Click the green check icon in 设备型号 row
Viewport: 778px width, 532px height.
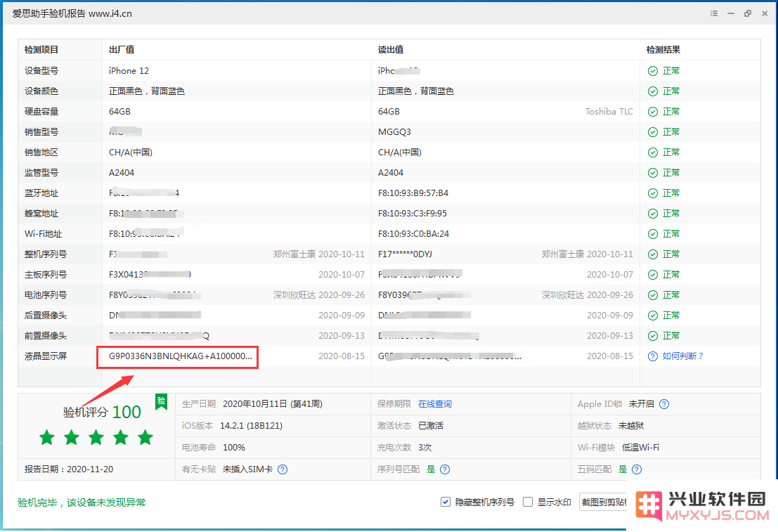pos(653,71)
